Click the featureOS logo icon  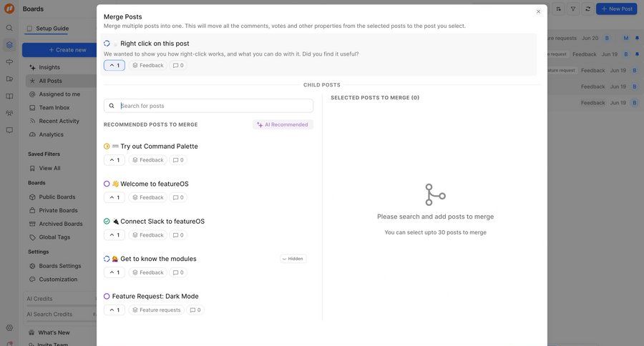9,8
